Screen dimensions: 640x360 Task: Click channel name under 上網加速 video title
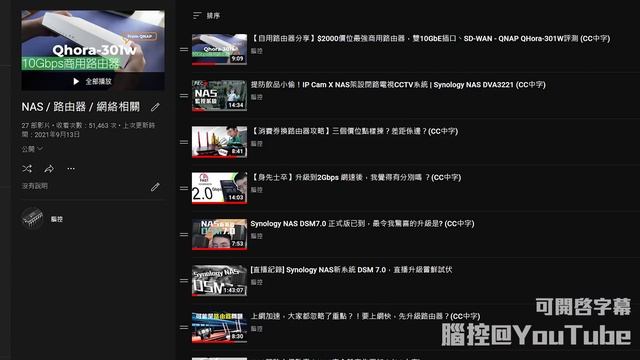coord(256,329)
